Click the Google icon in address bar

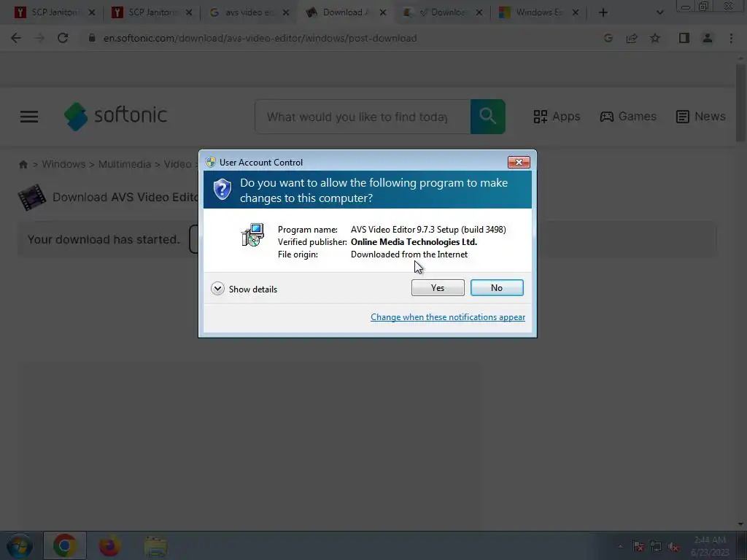point(608,38)
